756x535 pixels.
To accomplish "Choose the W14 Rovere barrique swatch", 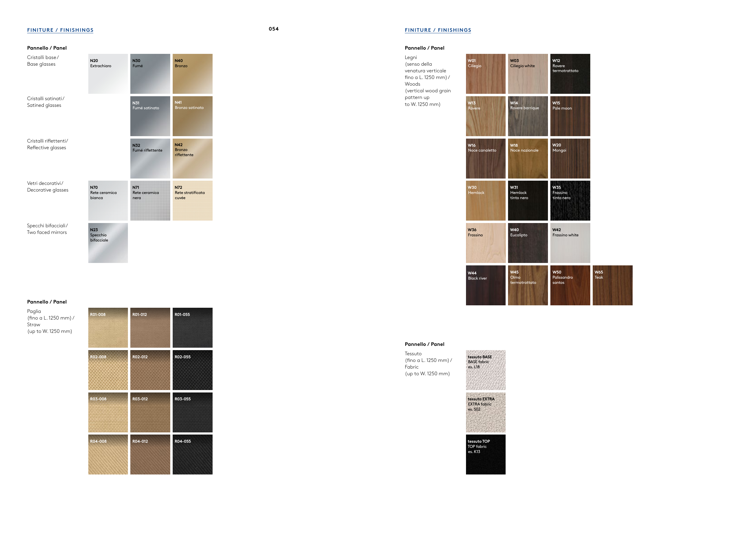I will [528, 116].
